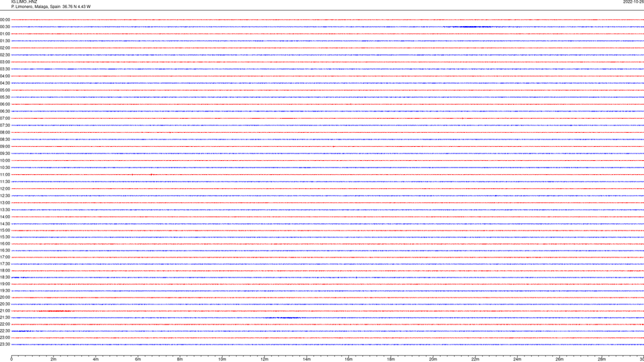The width and height of the screenshot is (644, 362).
Task: Click the '03:30' trace time label
Action: pyautogui.click(x=5, y=69)
